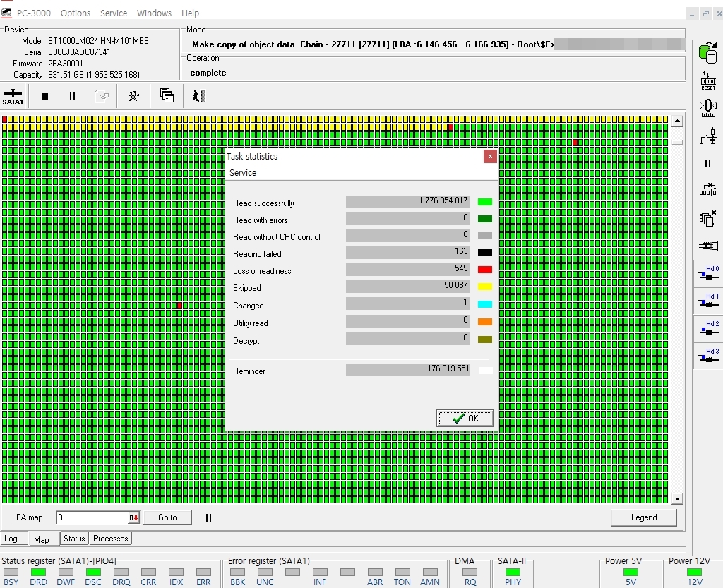Toggle head Hd 0

click(x=709, y=272)
